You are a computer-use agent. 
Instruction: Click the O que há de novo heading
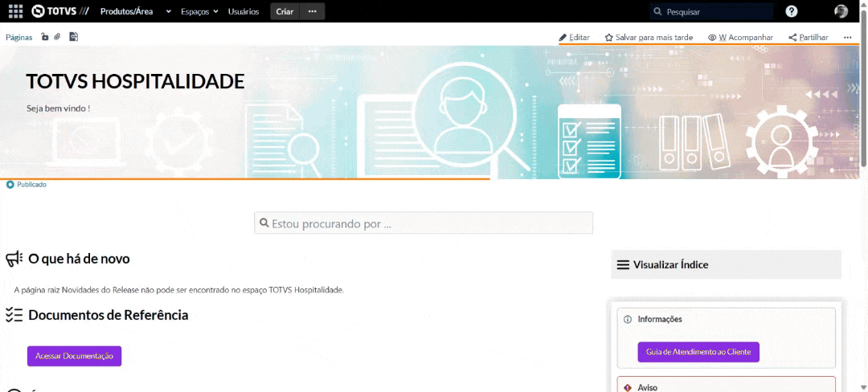79,258
